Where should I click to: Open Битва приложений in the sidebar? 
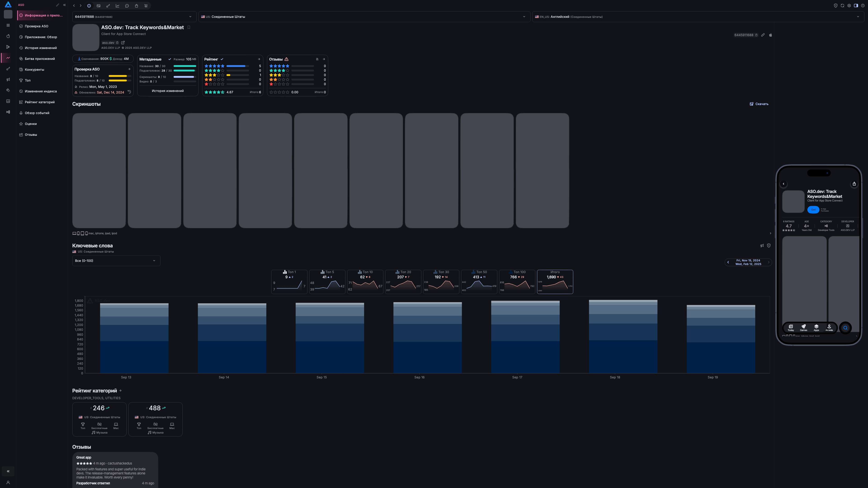tap(42, 59)
